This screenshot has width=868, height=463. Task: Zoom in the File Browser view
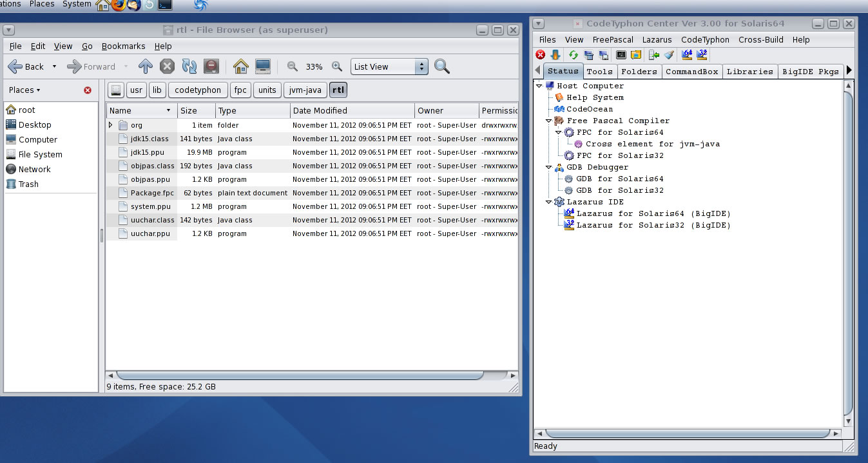(x=336, y=66)
